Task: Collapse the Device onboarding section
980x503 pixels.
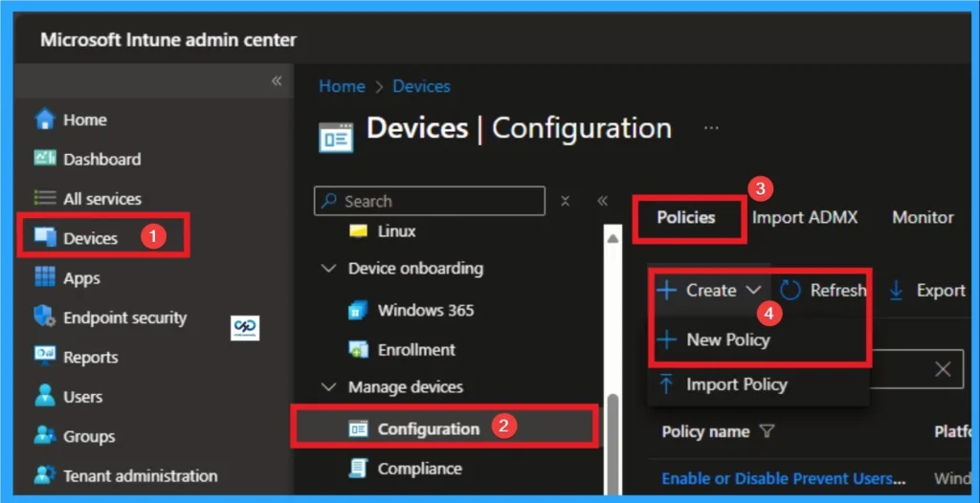Action: [328, 269]
